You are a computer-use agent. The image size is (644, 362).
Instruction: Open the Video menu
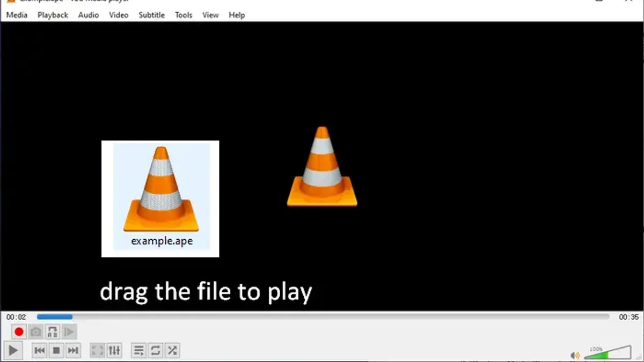click(119, 15)
